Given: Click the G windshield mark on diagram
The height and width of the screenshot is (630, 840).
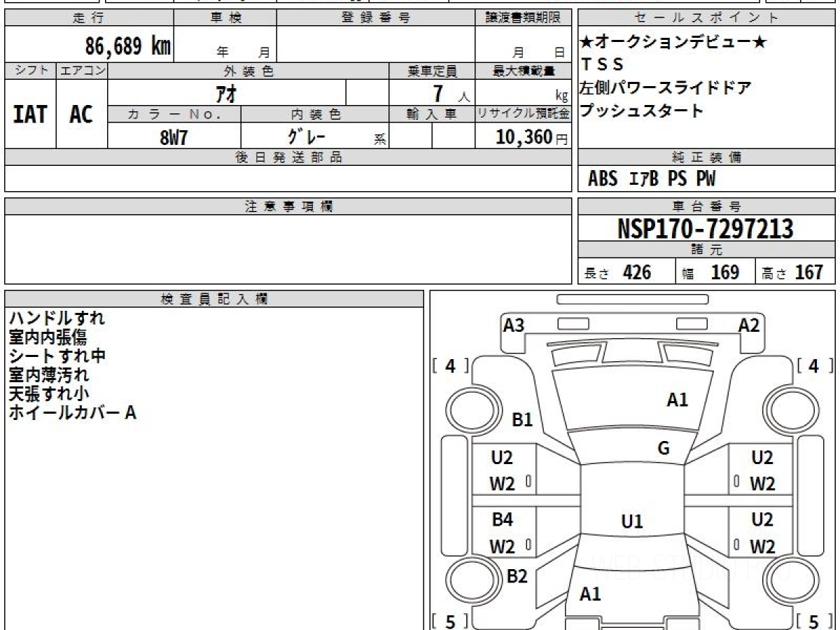Looking at the screenshot, I should 664,449.
